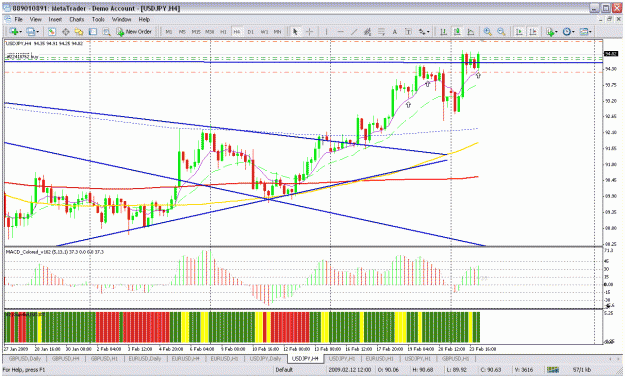Select the text label 'T' tool
Viewport: 625px width, 376px height.
408,31
